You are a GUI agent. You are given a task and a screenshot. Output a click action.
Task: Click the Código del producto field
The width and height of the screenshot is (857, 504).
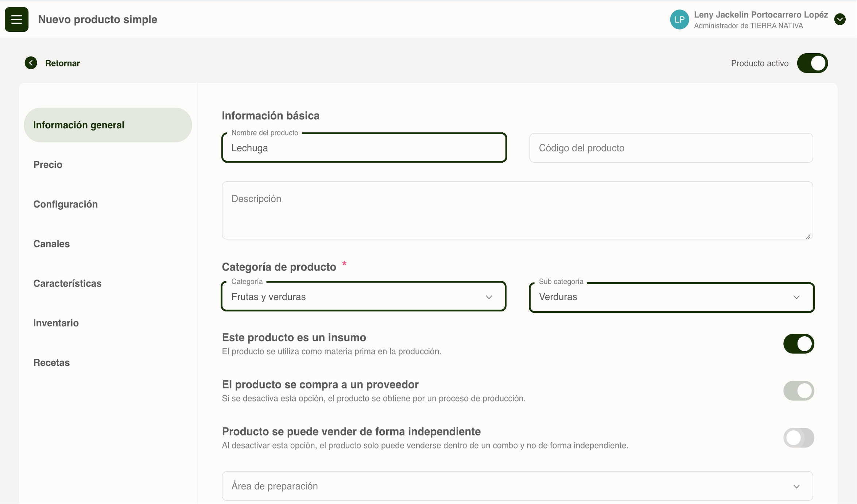[671, 148]
